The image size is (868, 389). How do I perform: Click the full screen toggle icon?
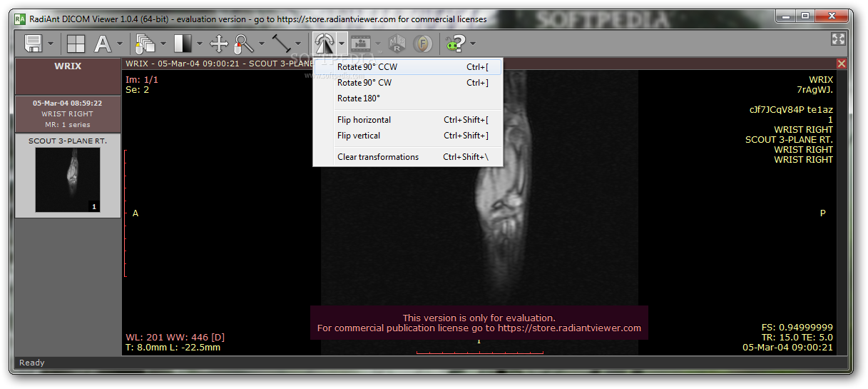839,40
